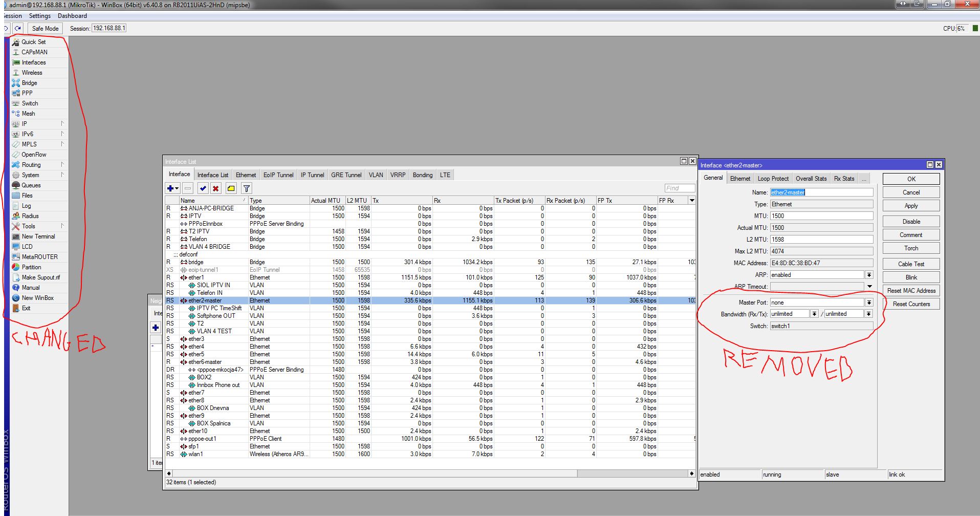Expand Tools submenu

(62, 226)
